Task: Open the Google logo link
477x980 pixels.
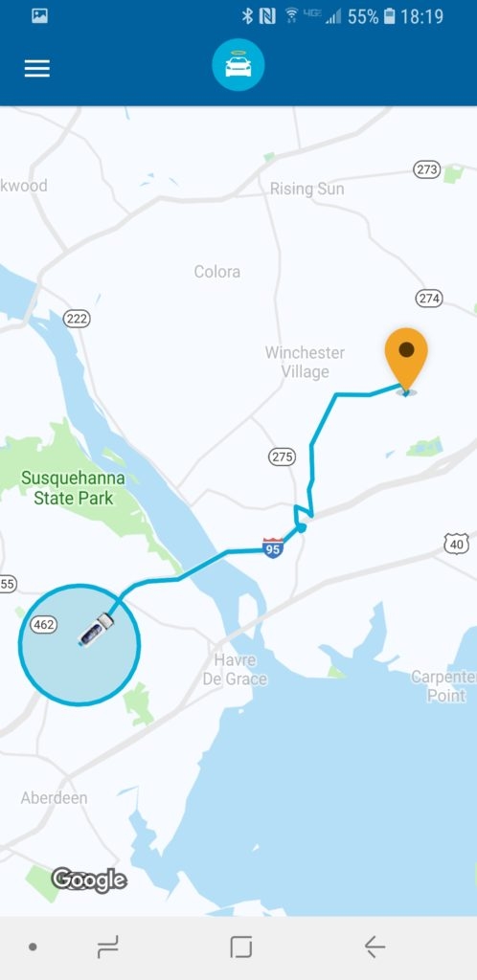Action: [89, 880]
